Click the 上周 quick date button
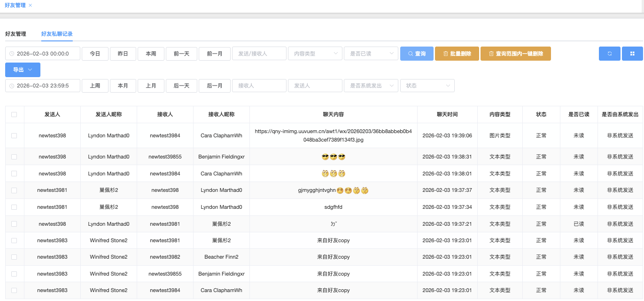 click(95, 86)
